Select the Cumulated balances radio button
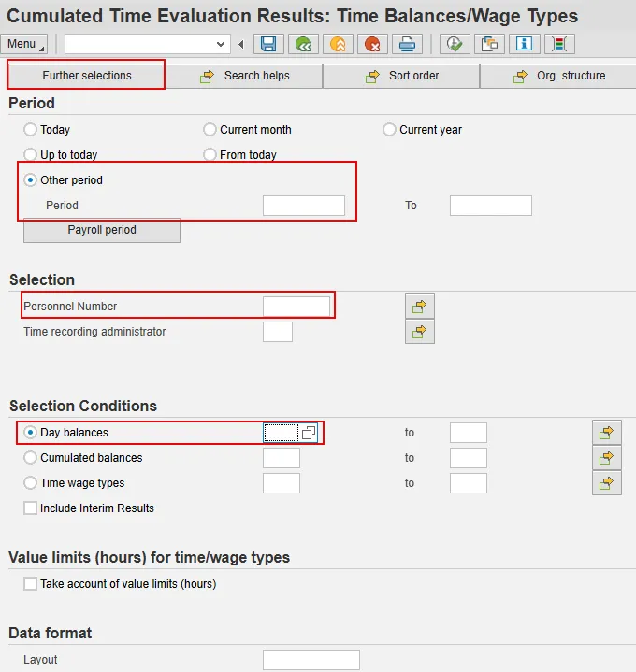The image size is (636, 672). click(30, 458)
